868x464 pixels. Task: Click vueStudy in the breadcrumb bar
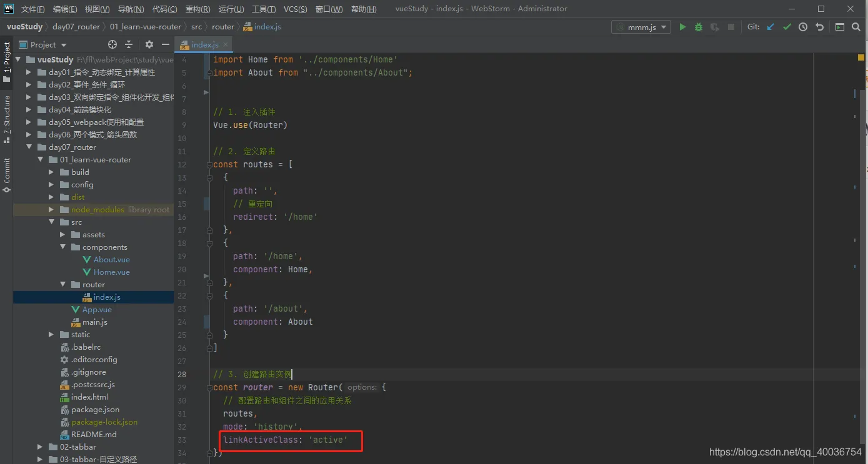24,27
